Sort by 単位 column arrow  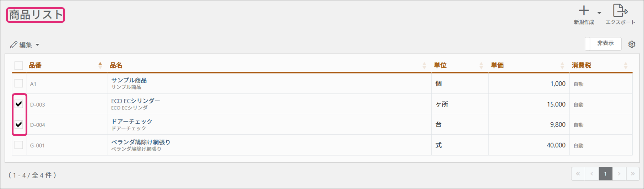point(481,65)
